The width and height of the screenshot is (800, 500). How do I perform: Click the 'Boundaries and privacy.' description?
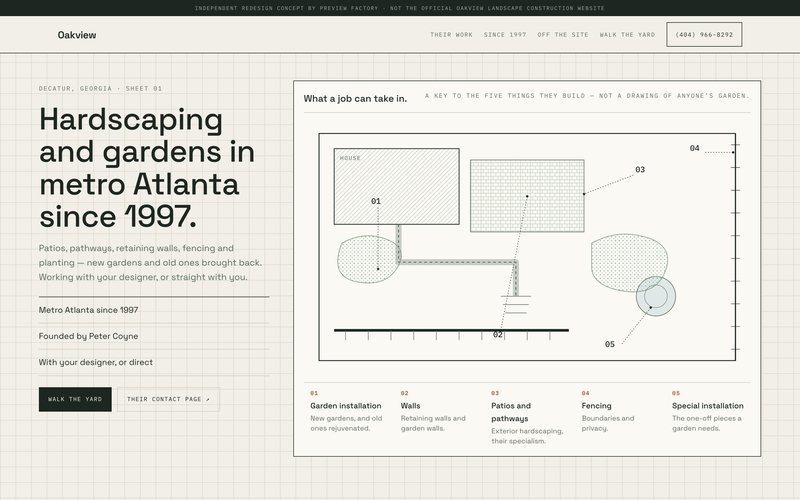point(608,423)
